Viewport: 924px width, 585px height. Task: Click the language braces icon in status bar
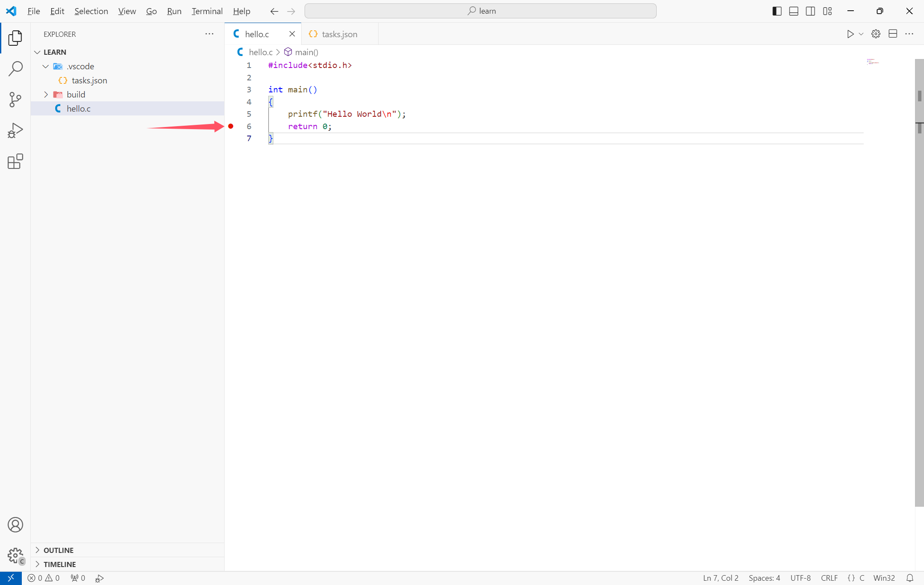[x=851, y=578]
